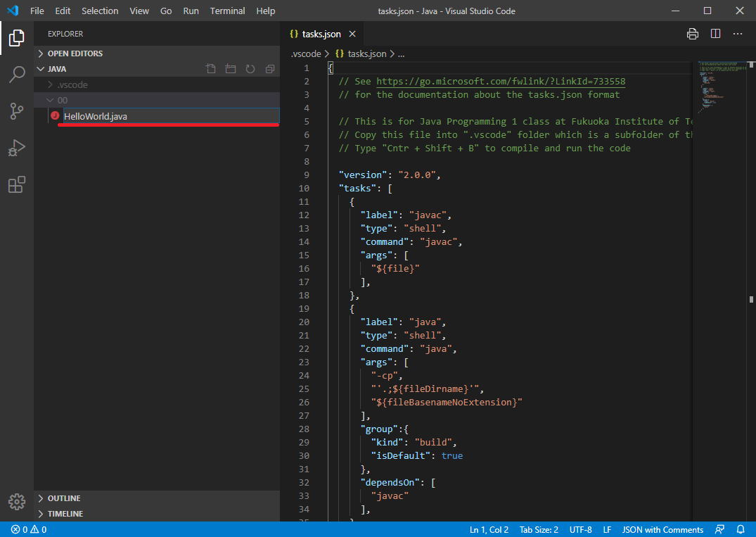This screenshot has width=756, height=537.
Task: Open the Search view in activity bar
Action: click(16, 75)
